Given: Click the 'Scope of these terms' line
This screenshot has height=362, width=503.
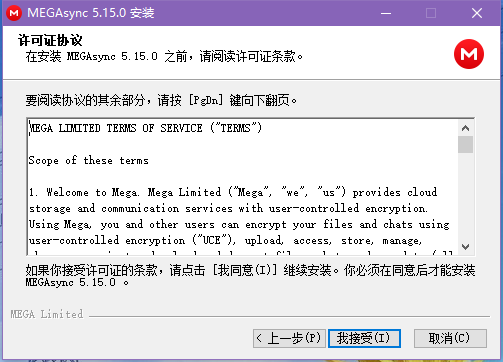Looking at the screenshot, I should (x=88, y=160).
